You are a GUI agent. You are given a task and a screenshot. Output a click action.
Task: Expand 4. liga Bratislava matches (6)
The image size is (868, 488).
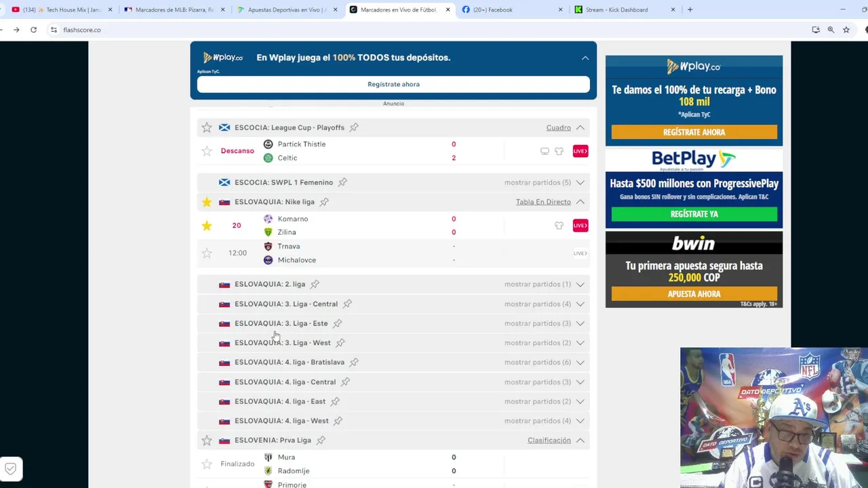(580, 362)
